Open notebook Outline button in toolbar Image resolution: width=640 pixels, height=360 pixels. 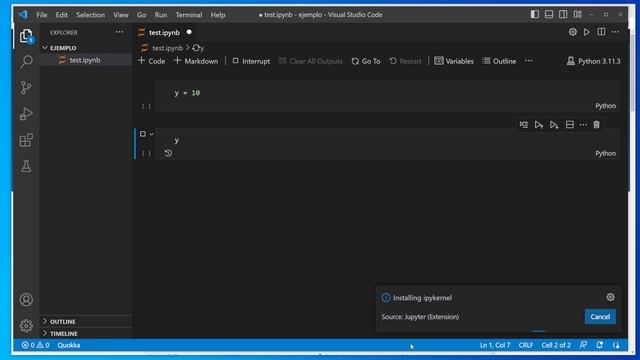pos(499,61)
